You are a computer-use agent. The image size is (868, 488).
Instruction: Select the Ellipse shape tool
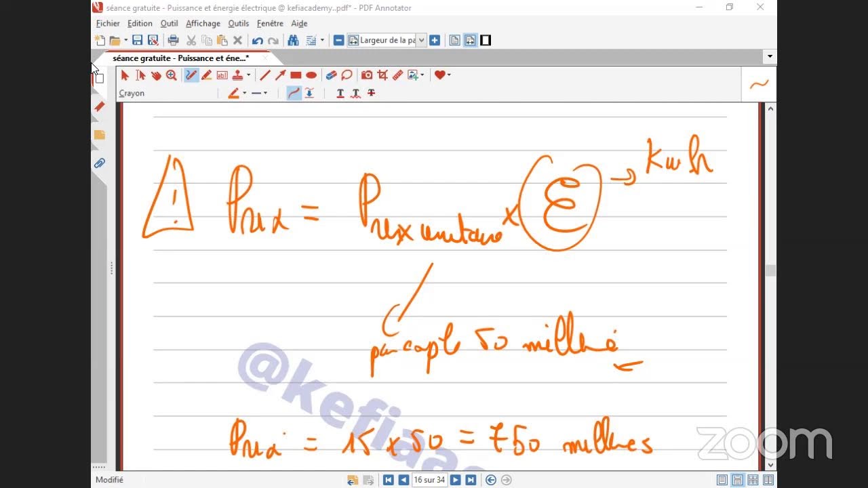(x=311, y=75)
